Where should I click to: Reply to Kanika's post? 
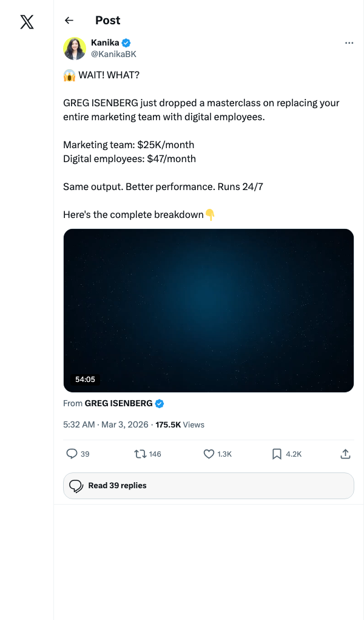[72, 454]
